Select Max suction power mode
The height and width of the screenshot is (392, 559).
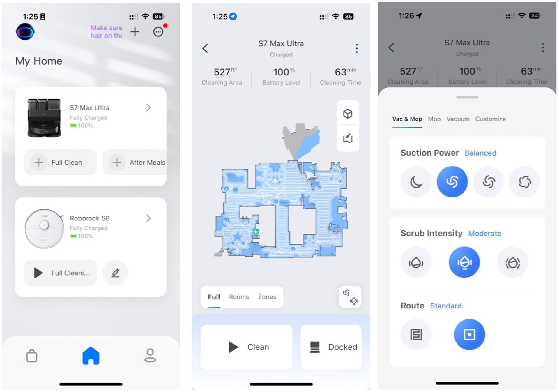click(x=526, y=181)
